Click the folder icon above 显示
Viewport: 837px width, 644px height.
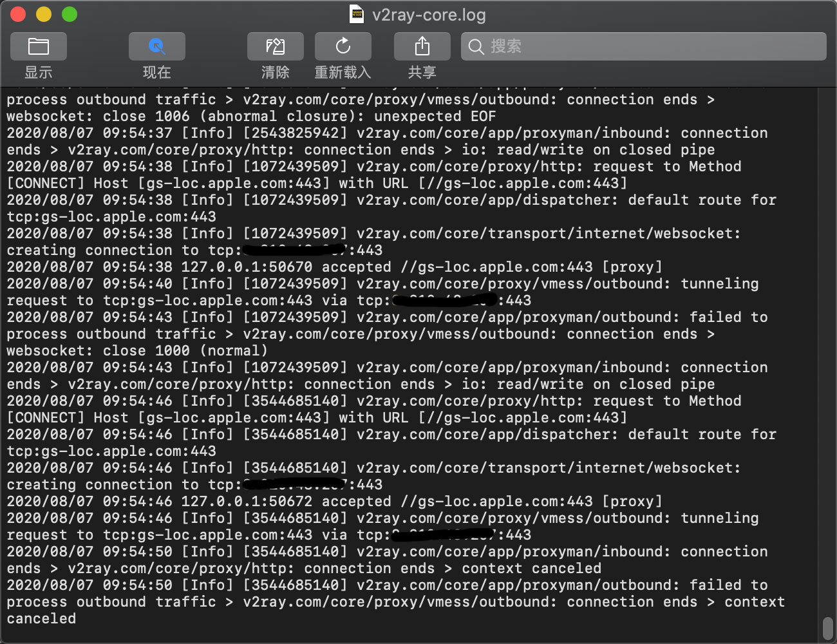point(38,46)
